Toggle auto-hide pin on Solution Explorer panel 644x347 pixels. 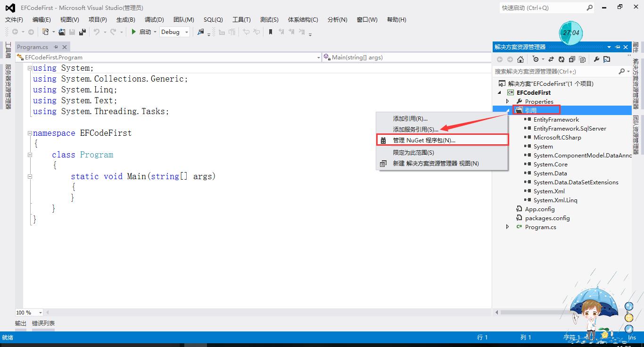[618, 47]
